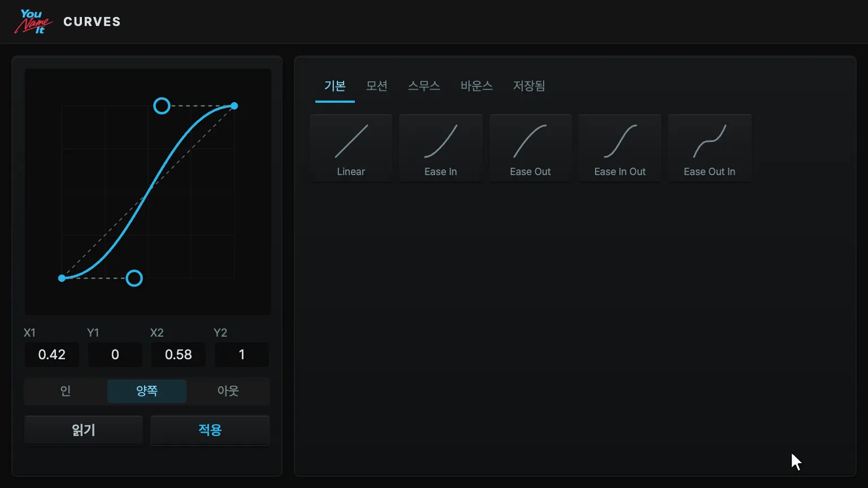Click the Y1 value field
This screenshot has width=868, height=488.
click(x=115, y=355)
